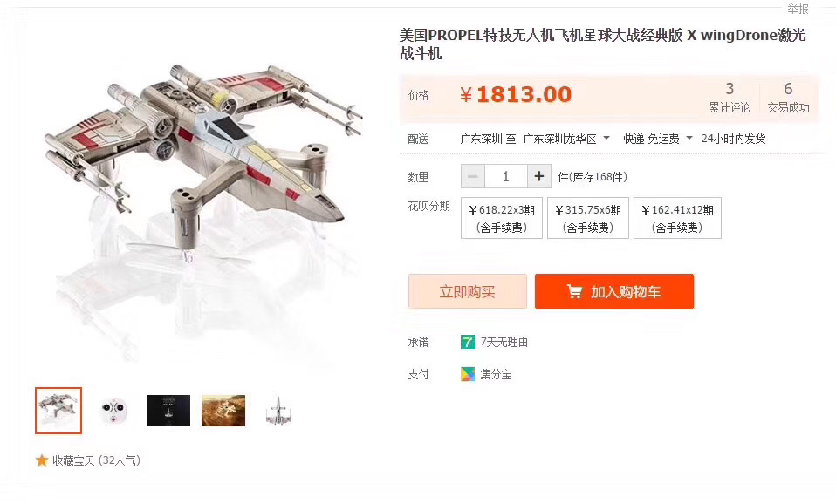This screenshot has height=504, width=836.
Task: Select the remote controller thumbnail
Action: click(x=113, y=411)
